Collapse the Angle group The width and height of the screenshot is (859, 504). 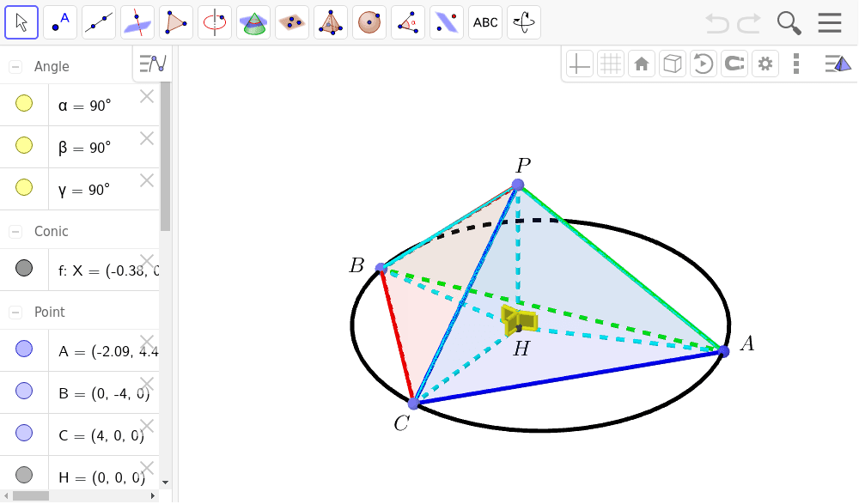tap(15, 67)
